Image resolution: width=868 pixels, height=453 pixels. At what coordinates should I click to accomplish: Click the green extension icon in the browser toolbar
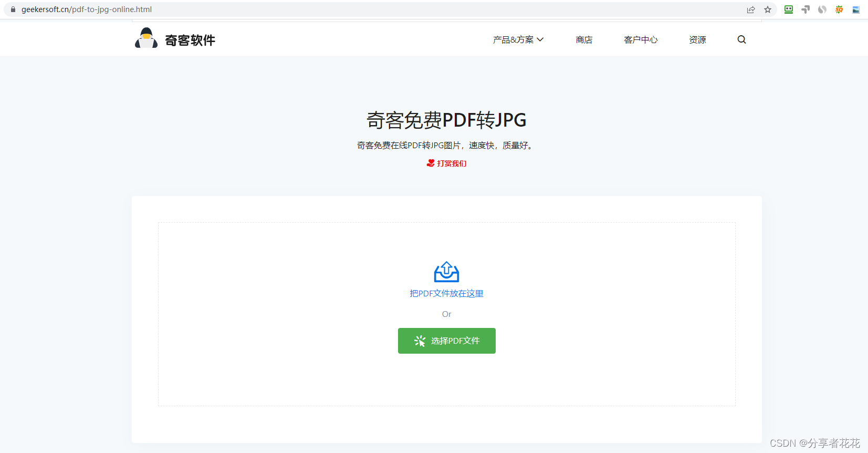pyautogui.click(x=789, y=9)
